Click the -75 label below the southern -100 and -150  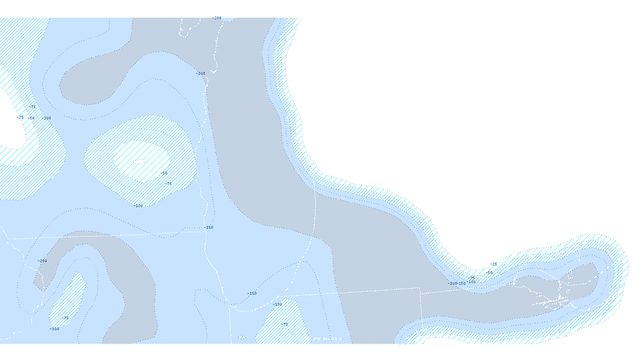pos(285,325)
